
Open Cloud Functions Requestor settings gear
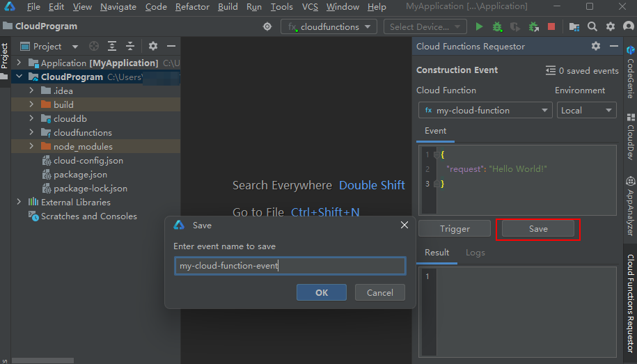596,47
